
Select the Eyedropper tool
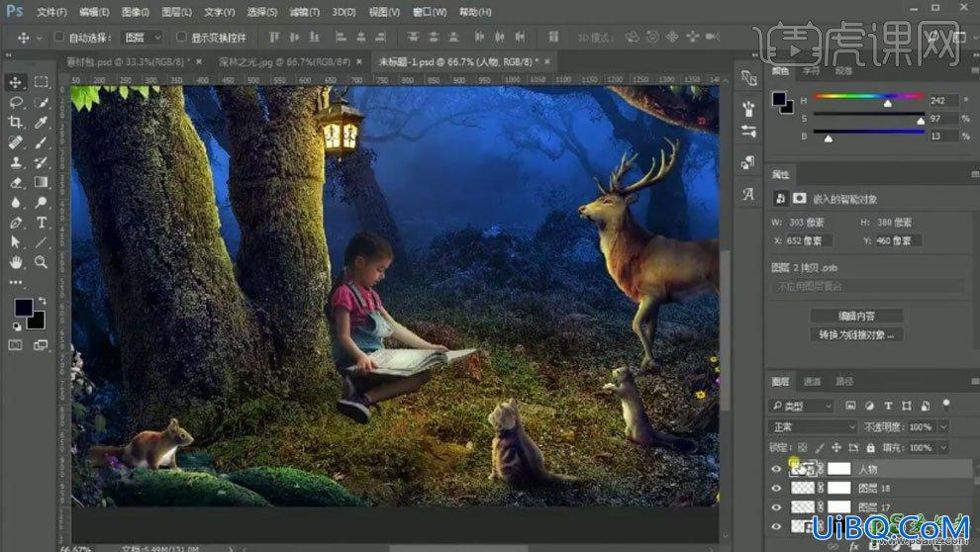42,123
